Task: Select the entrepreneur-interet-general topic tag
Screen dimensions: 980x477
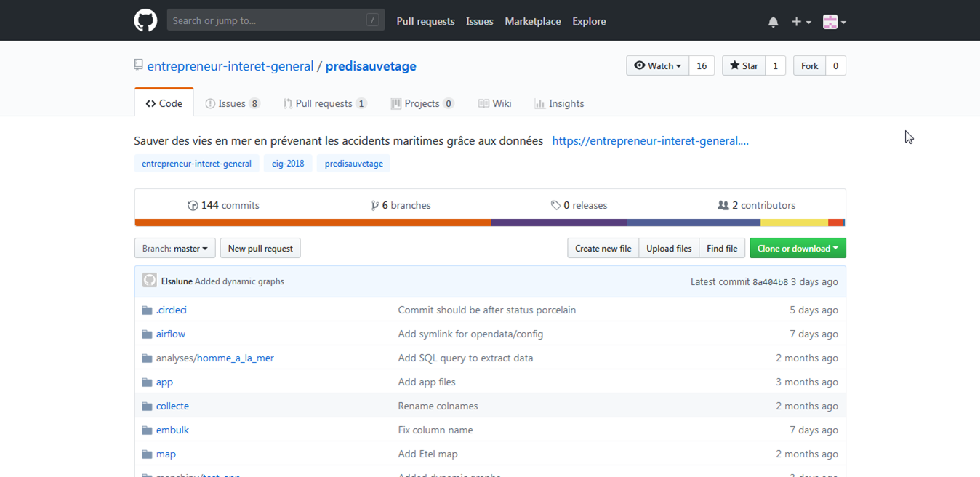Action: (x=196, y=164)
